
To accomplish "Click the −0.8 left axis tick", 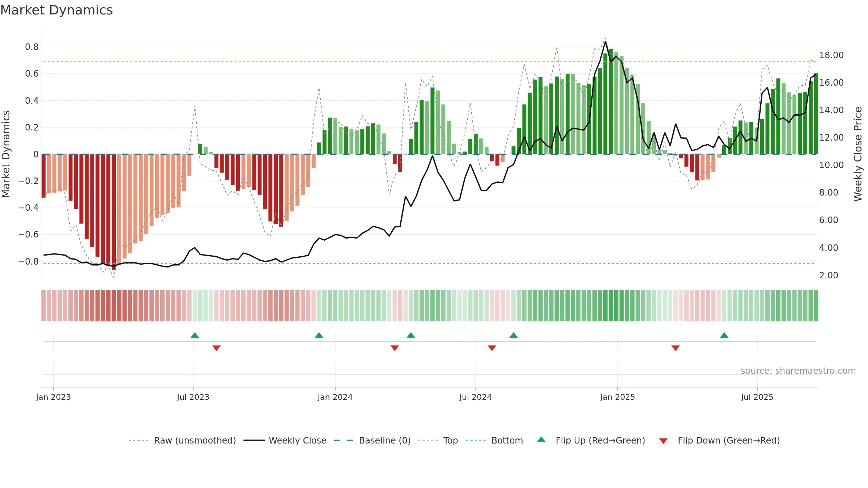I will [29, 261].
